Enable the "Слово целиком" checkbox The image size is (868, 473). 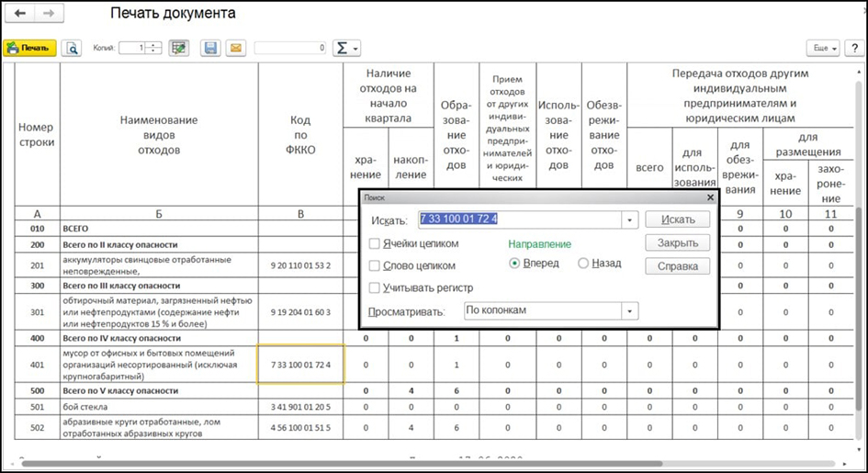point(375,265)
